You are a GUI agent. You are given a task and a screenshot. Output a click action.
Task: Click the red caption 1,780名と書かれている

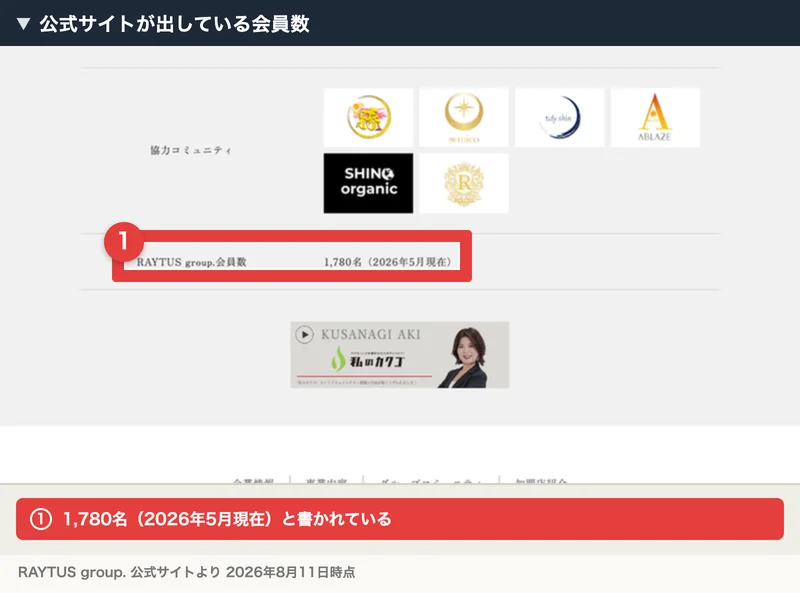pos(400,519)
